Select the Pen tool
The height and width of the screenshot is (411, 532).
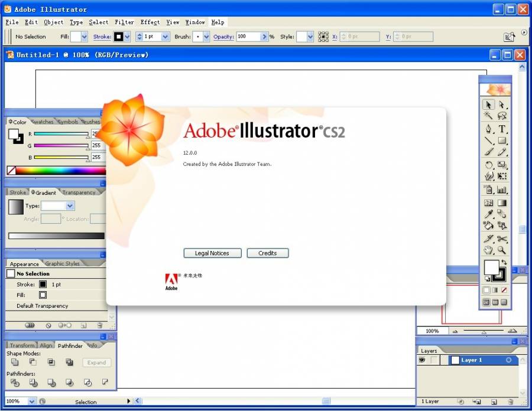(489, 129)
